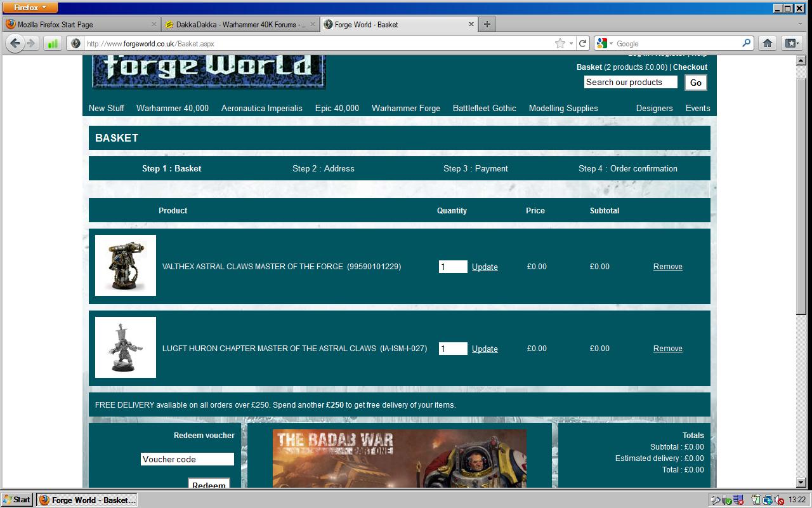The width and height of the screenshot is (812, 508).
Task: Click the Voucher code input field
Action: click(x=187, y=459)
